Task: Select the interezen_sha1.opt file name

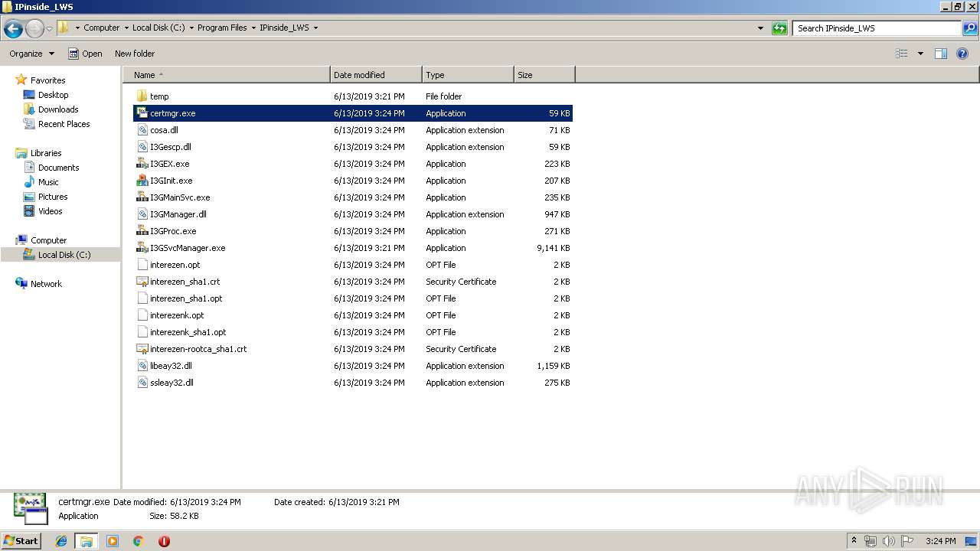Action: (x=186, y=298)
